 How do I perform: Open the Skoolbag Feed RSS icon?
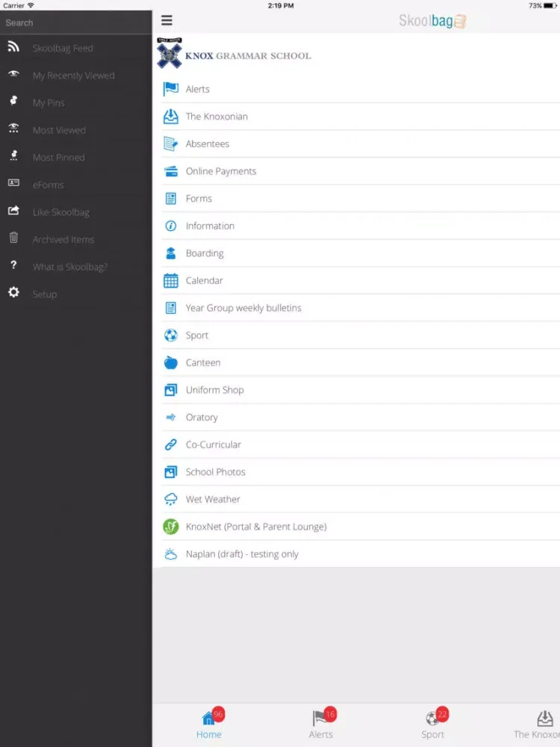[13, 46]
